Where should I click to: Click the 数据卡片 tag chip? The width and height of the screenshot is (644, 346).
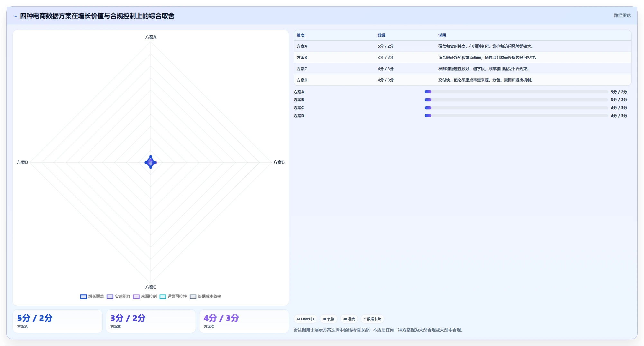pos(372,319)
